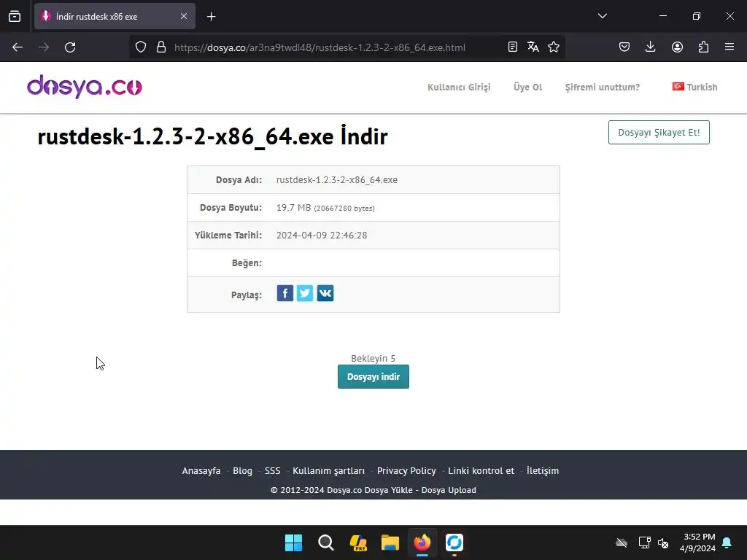This screenshot has height=560, width=747.
Task: Click the Bekleyin 5 countdown text
Action: coord(373,358)
